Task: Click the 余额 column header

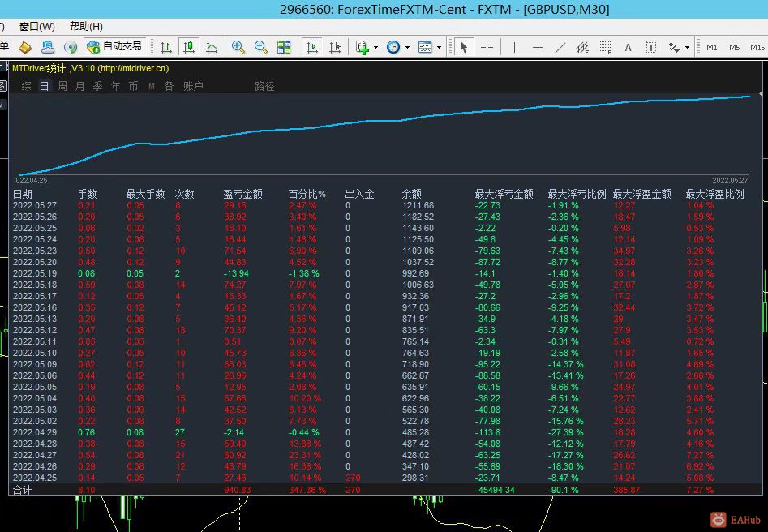Action: point(411,194)
